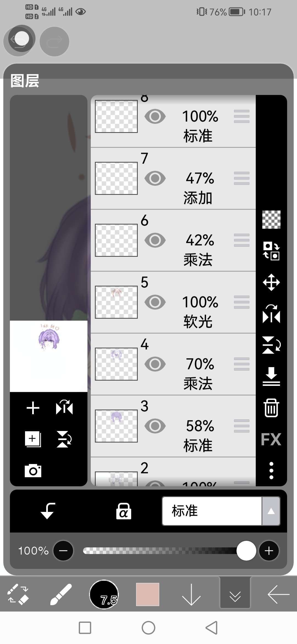Select layer 4 at 70% opacity
This screenshot has height=644, width=297.
click(173, 364)
